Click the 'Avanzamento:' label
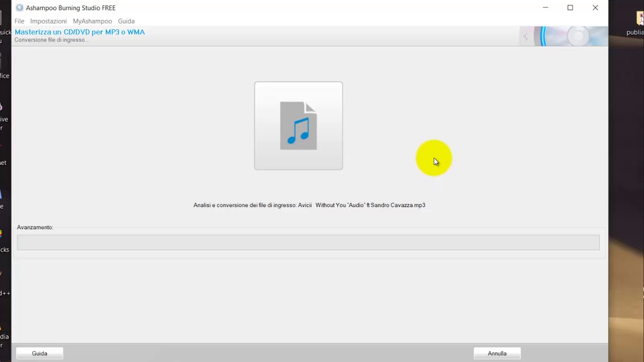This screenshot has width=644, height=362. 35,227
